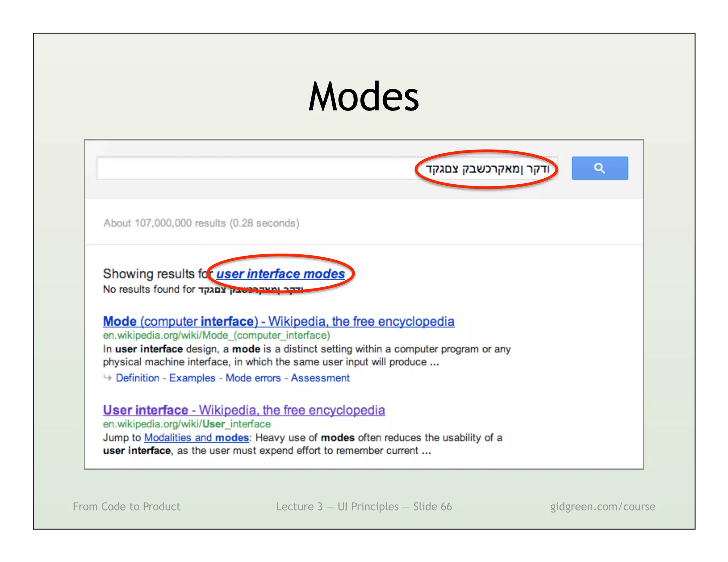Click the "Modes" slide title
This screenshot has width=728, height=562.
click(x=364, y=96)
